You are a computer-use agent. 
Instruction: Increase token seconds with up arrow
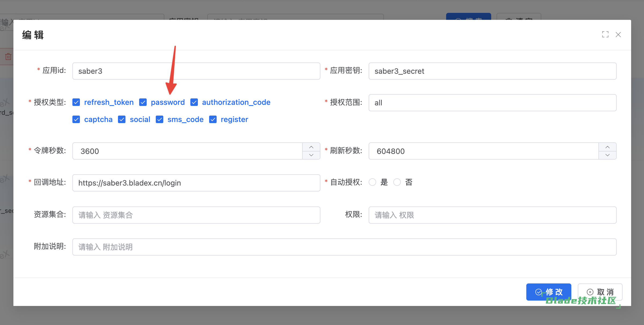coord(311,147)
